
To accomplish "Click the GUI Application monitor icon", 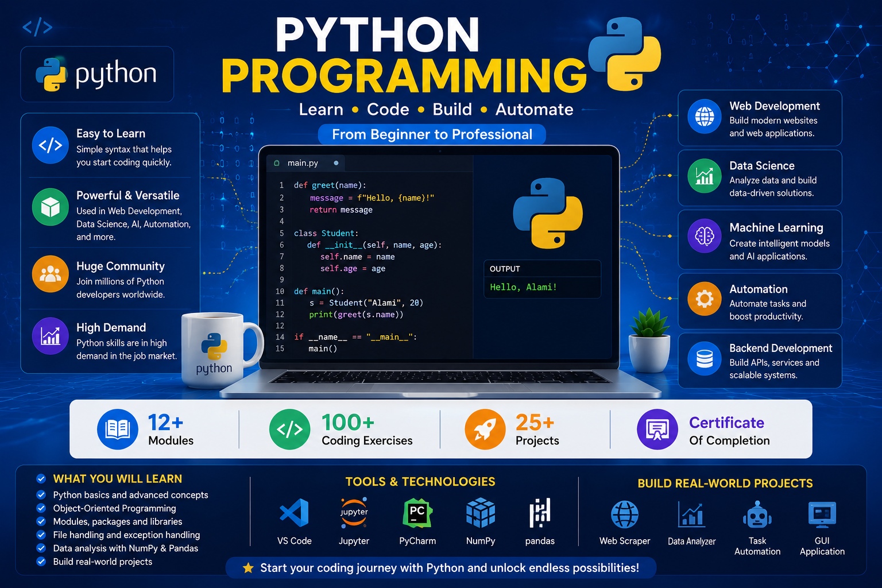I will click(x=822, y=514).
